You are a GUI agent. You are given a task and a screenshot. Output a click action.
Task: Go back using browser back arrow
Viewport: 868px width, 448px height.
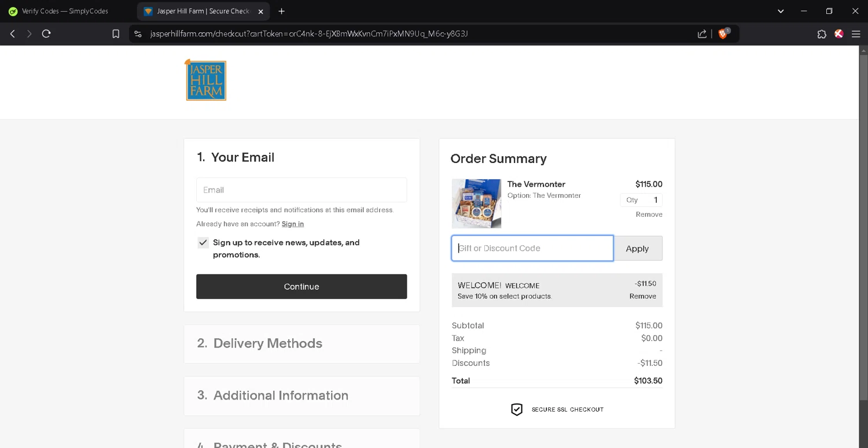[12, 34]
